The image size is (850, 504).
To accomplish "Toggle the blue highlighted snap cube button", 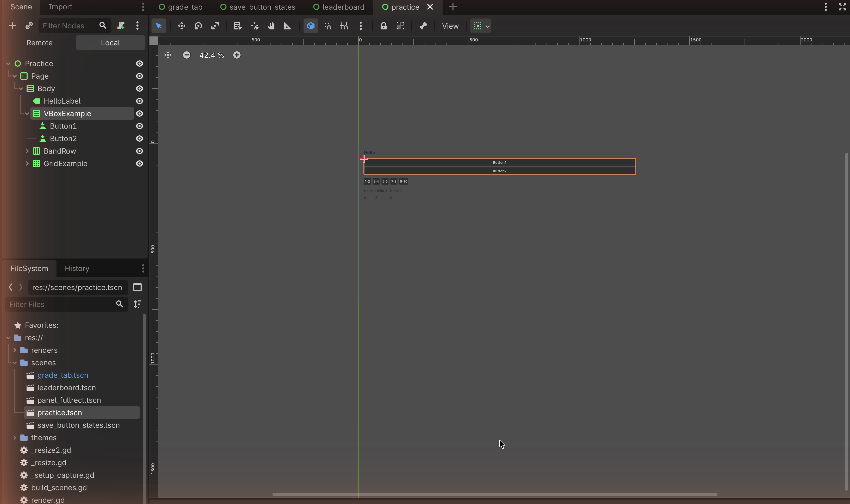I will tap(311, 26).
